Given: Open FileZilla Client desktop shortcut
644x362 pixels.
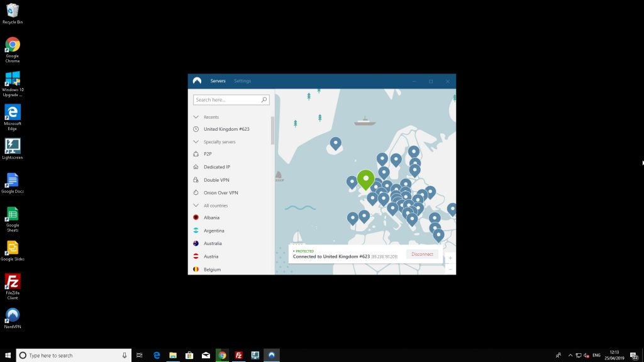Looking at the screenshot, I should [x=13, y=287].
